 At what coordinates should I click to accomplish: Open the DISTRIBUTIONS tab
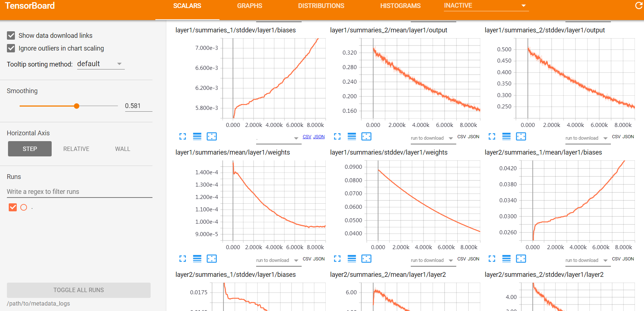(321, 6)
